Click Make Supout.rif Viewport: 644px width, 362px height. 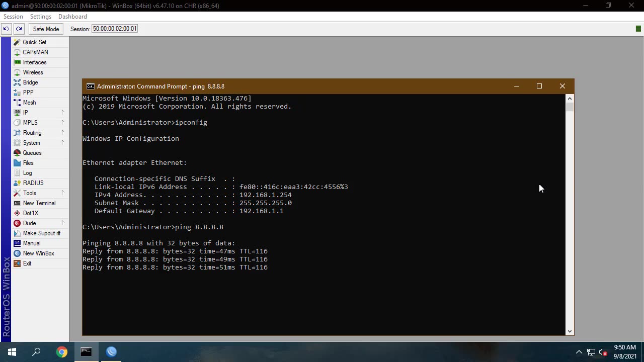(x=41, y=233)
